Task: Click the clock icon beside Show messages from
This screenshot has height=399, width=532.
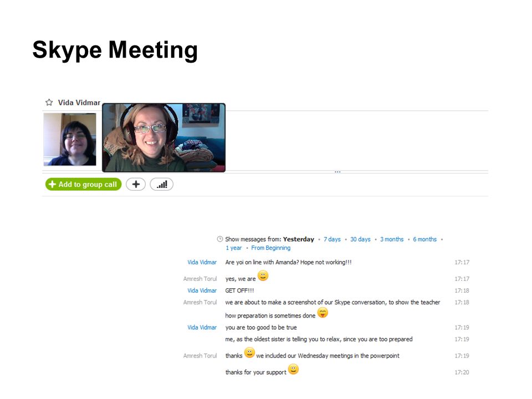Action: [220, 239]
